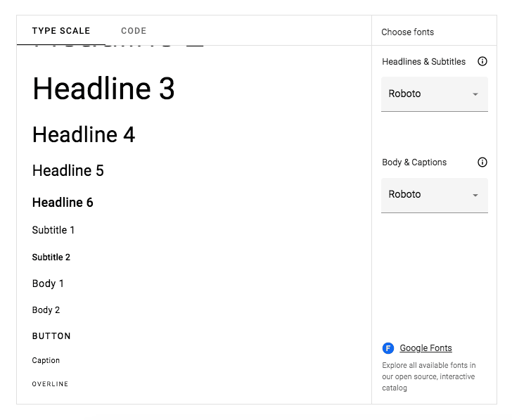
Task: Click the Choose fonts panel heading
Action: click(x=407, y=32)
